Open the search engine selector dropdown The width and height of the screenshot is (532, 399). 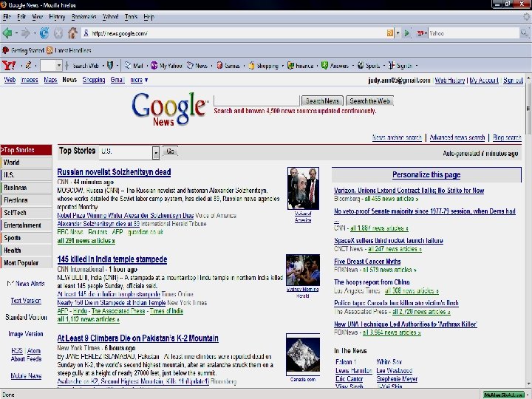pyautogui.click(x=422, y=33)
